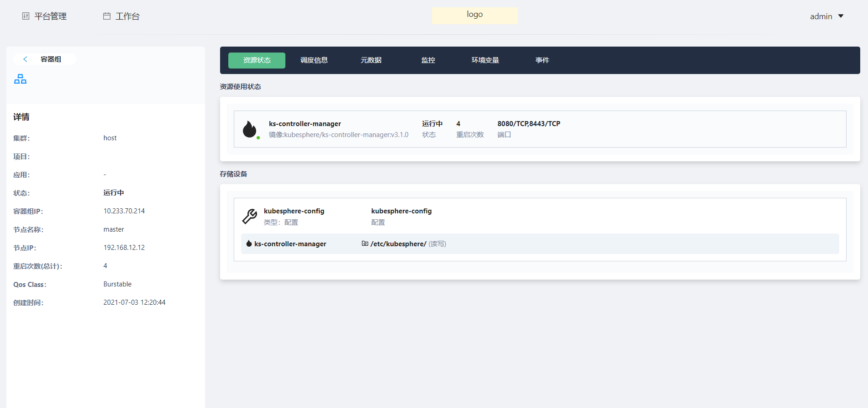This screenshot has width=868, height=408.
Task: Click the /etc/kubesphere/ mount path
Action: point(399,244)
